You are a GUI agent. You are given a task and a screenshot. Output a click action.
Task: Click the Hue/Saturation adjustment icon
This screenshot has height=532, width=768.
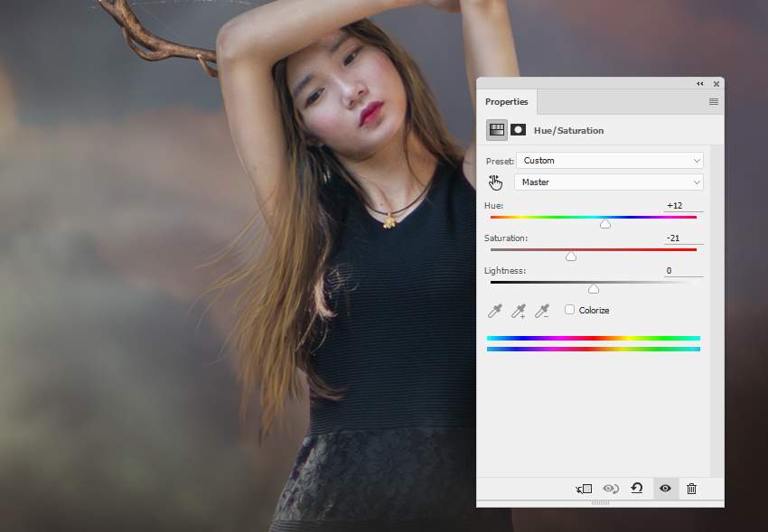pyautogui.click(x=497, y=130)
